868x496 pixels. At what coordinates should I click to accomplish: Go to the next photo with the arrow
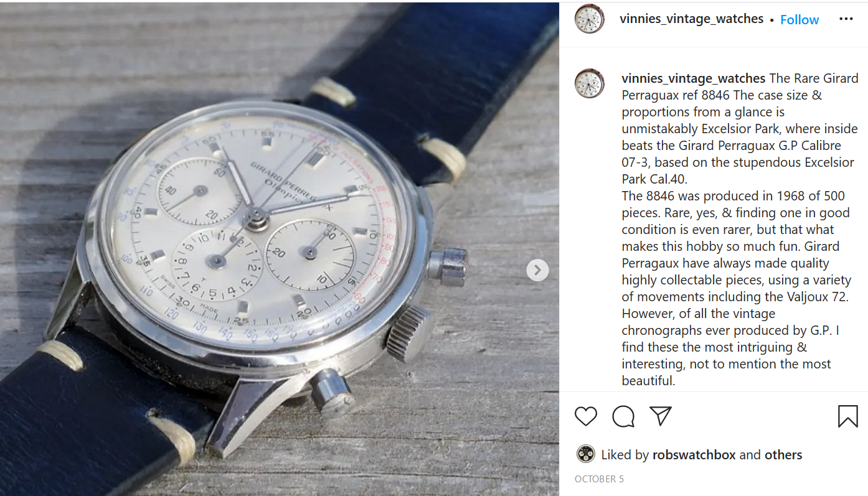click(537, 270)
